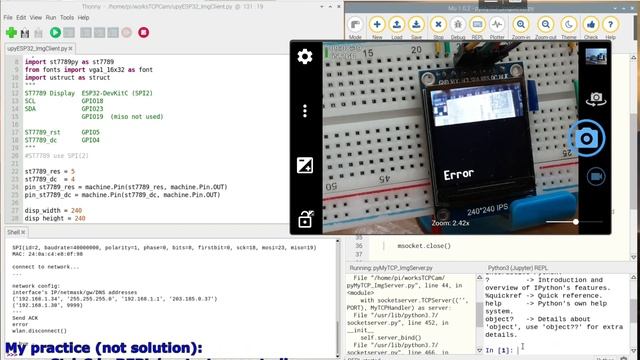Click the 'ST7789_rst GPIO5' comment line
This screenshot has width=640, height=360.
coord(62,132)
